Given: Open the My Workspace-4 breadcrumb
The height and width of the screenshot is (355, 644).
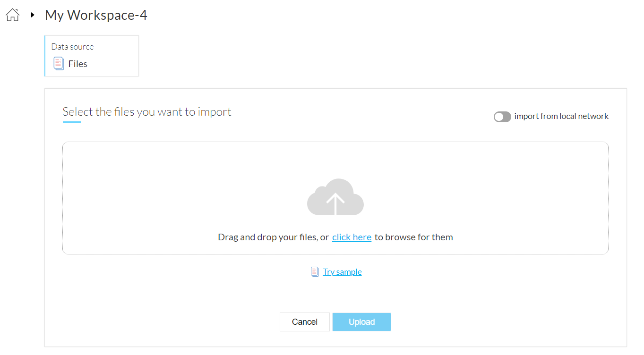Looking at the screenshot, I should coord(96,15).
